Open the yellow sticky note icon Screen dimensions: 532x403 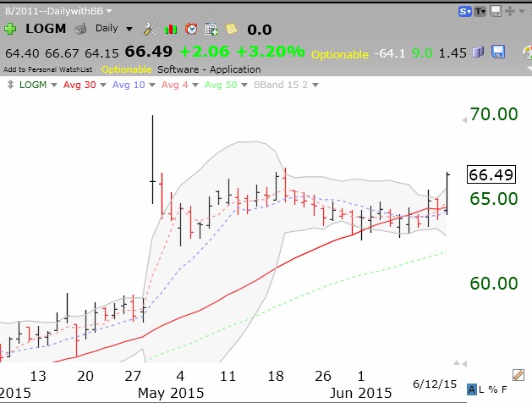[231, 29]
